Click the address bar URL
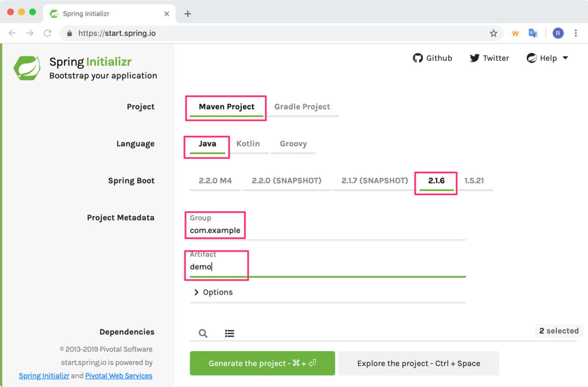588x387 pixels. pos(117,33)
